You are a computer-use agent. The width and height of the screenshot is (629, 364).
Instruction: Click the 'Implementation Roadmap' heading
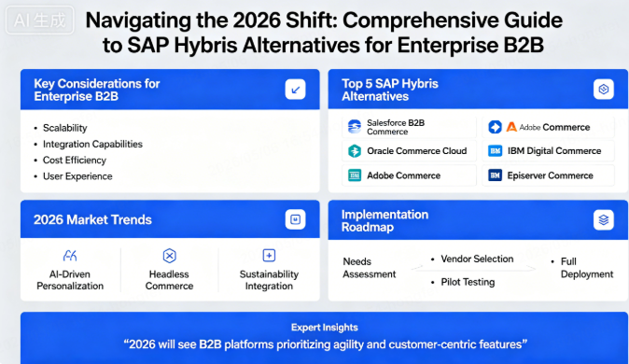[384, 220]
